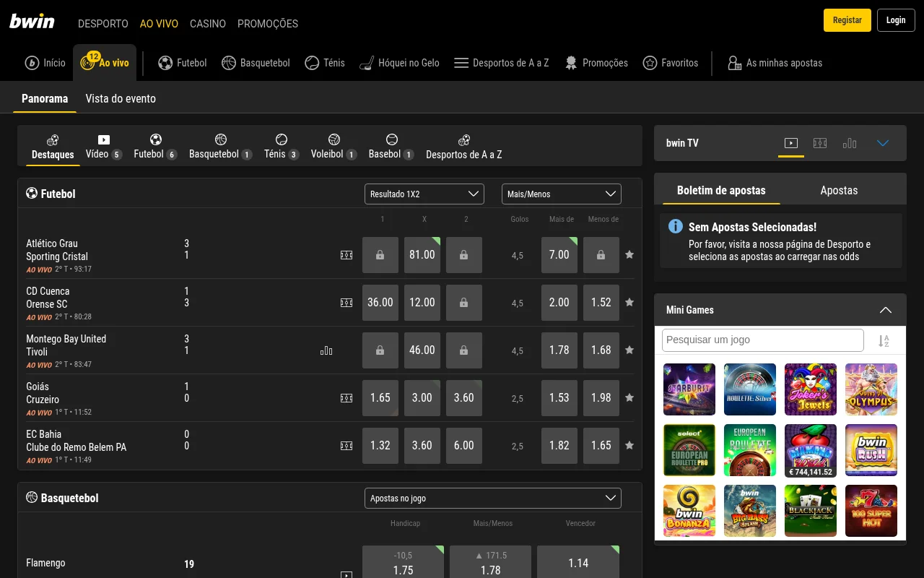Show bwin TV pitch animation view
Viewport: 924px width, 578px height.
tap(820, 143)
